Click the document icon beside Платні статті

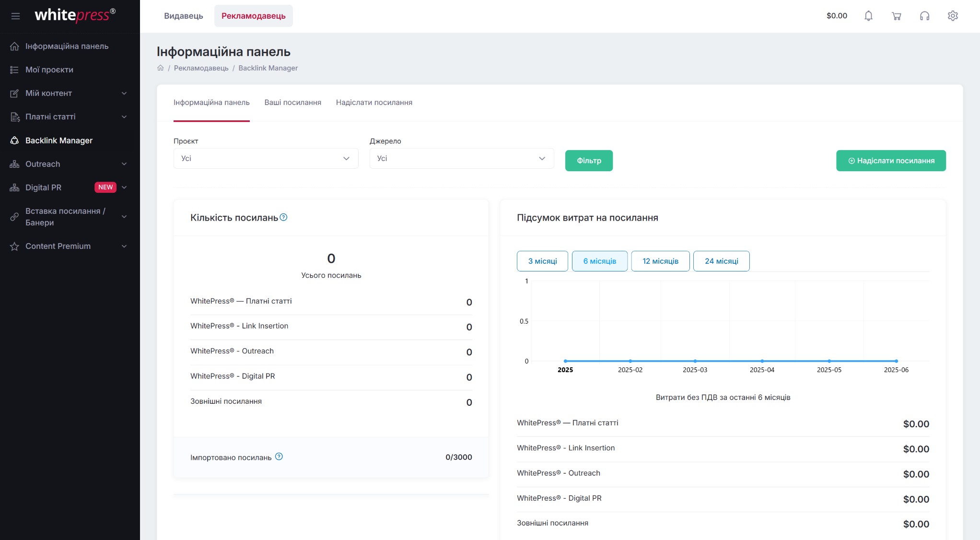[x=14, y=117]
